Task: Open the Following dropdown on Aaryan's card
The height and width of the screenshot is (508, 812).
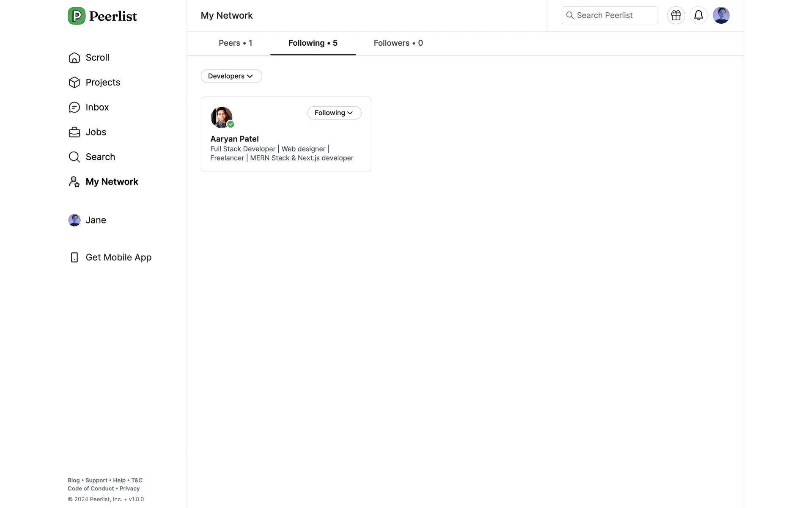Action: 334,113
